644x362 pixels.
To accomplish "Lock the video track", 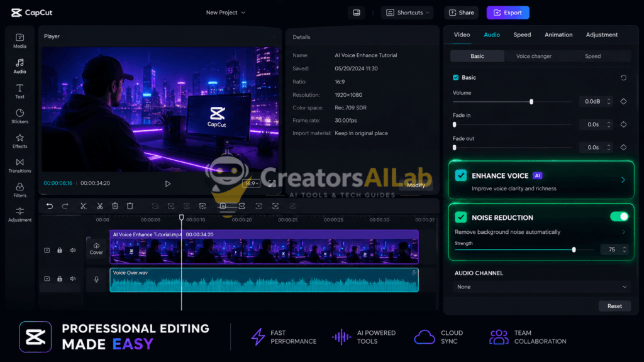I will coord(60,250).
